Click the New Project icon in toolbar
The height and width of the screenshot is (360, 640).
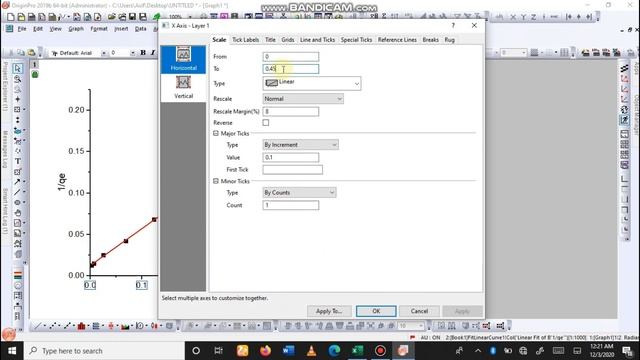click(x=11, y=17)
